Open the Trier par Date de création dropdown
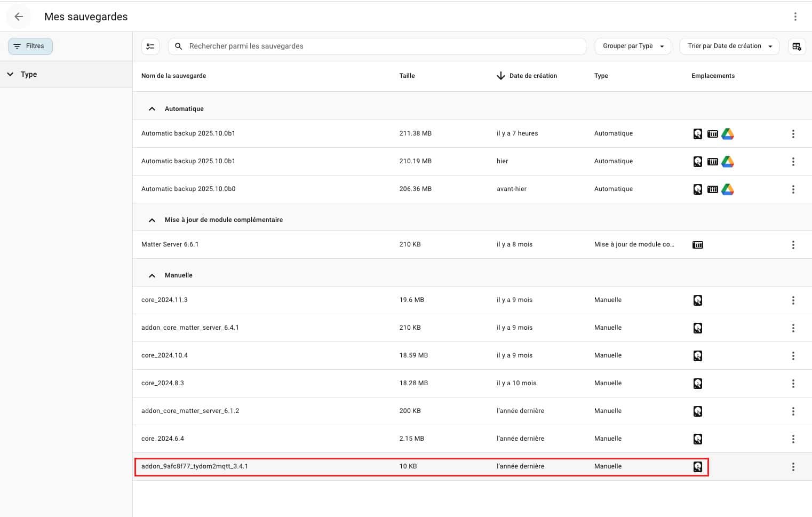Image resolution: width=812 pixels, height=517 pixels. point(729,46)
